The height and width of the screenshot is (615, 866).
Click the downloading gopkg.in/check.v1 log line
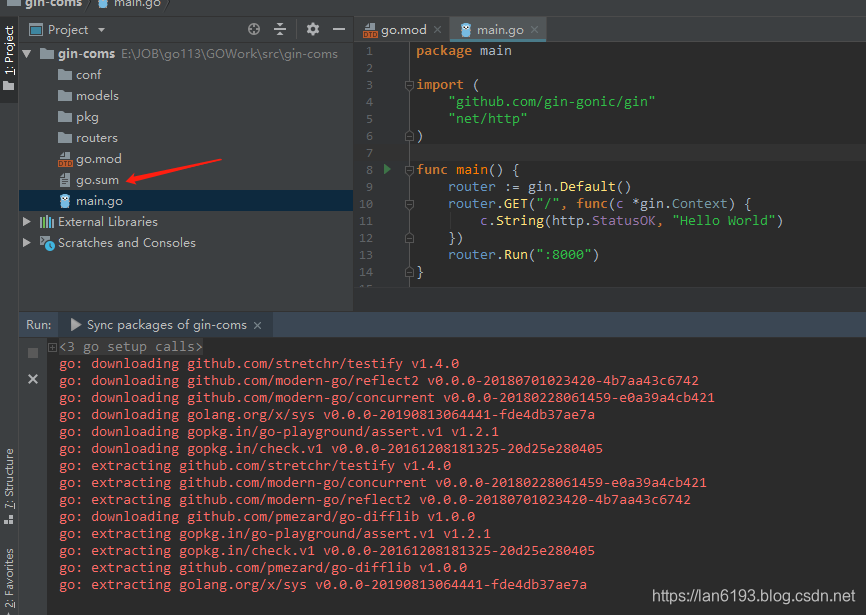pyautogui.click(x=331, y=449)
